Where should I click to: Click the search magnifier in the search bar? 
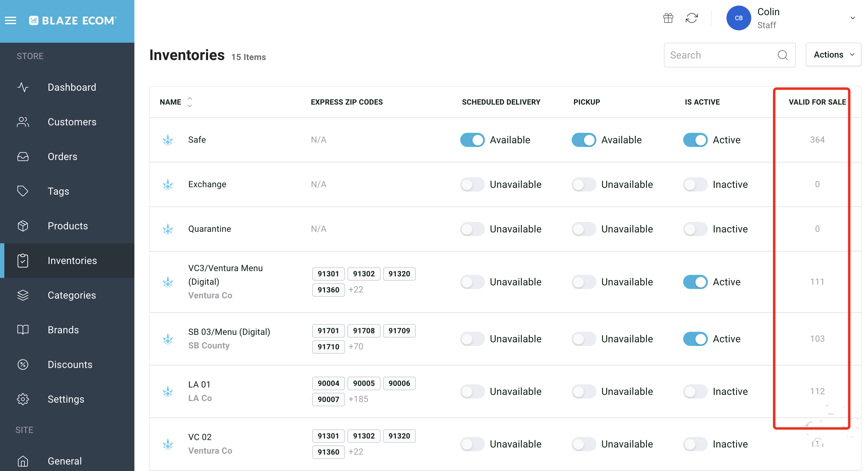pos(783,55)
